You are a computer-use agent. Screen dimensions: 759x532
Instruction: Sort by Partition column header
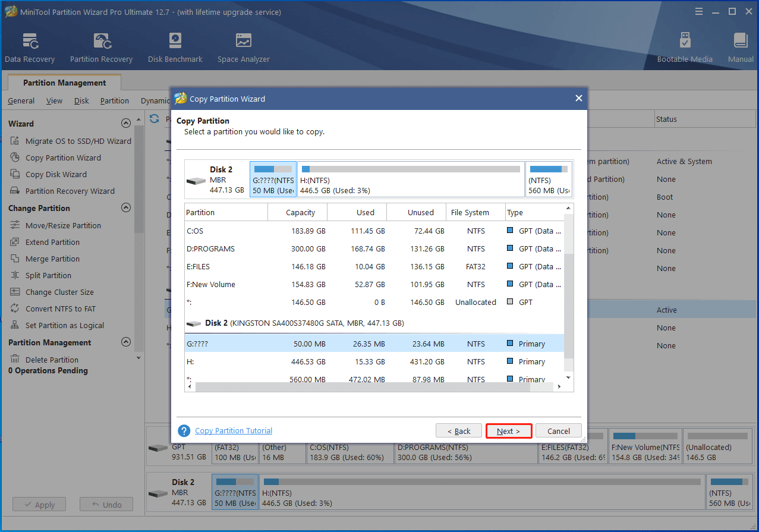[x=226, y=212]
